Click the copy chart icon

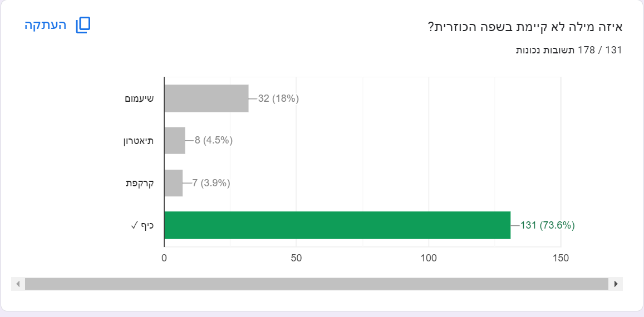click(83, 25)
